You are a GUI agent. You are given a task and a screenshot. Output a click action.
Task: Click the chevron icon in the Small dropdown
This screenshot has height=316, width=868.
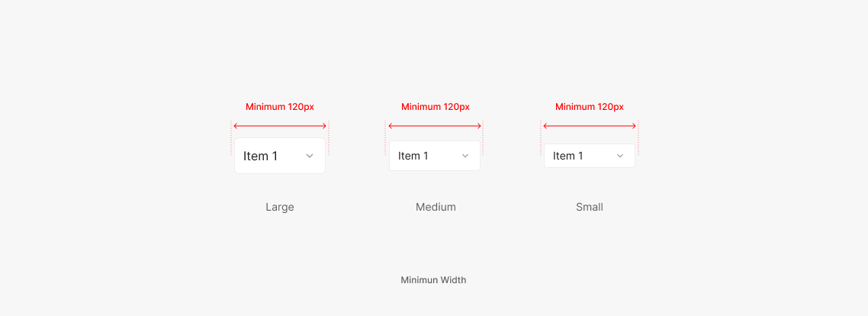coord(620,156)
